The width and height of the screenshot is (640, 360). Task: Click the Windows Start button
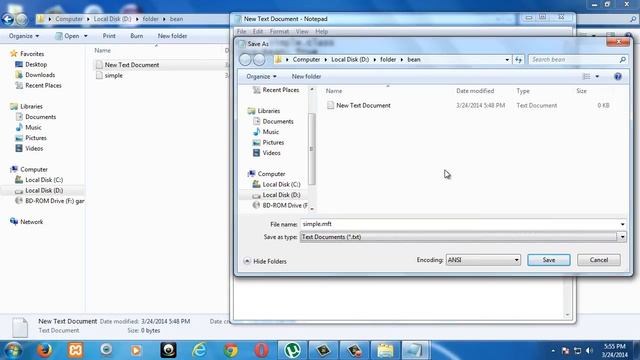13,350
